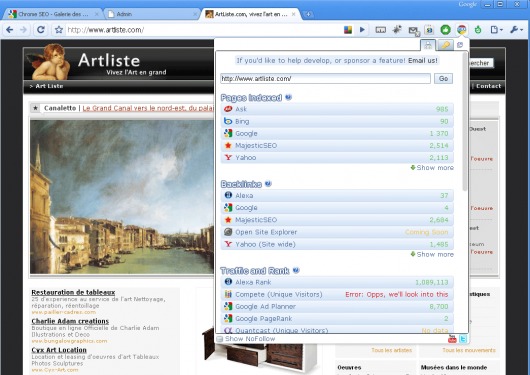Open Pages Indexed help question icon
The width and height of the screenshot is (530, 375).
click(288, 97)
